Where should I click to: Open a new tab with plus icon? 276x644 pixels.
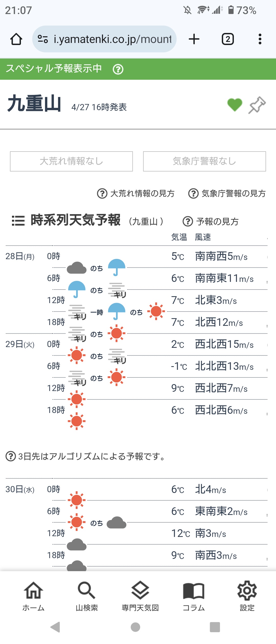[194, 39]
